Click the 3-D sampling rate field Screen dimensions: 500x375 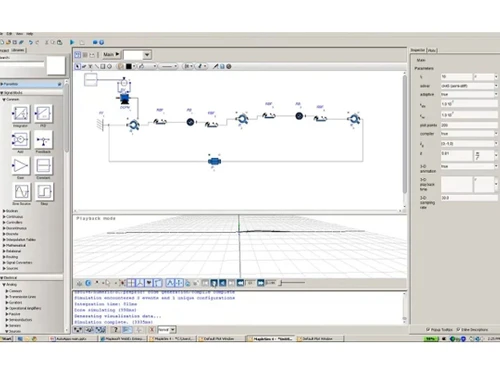pyautogui.click(x=470, y=198)
